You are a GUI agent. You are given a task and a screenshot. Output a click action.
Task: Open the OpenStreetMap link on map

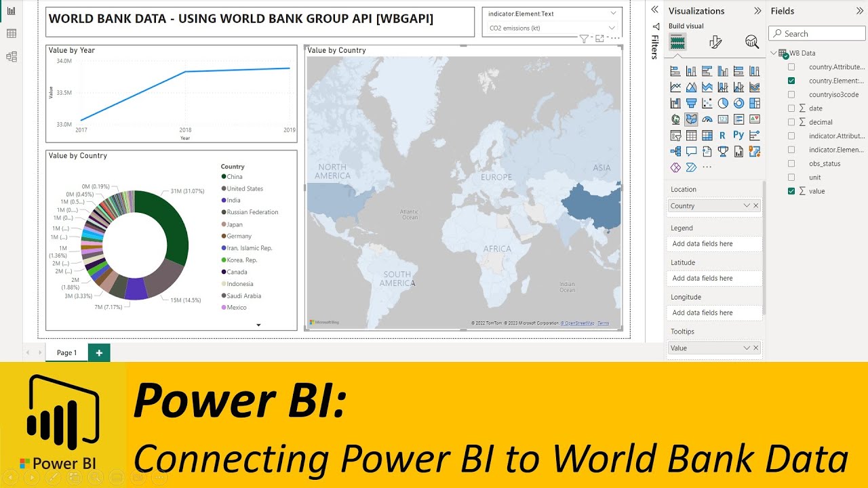coord(578,323)
